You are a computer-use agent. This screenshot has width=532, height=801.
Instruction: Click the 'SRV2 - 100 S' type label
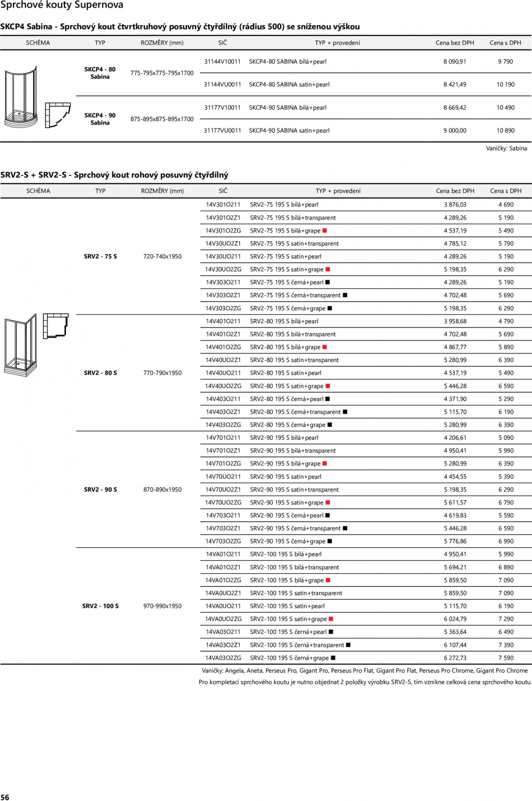click(100, 606)
